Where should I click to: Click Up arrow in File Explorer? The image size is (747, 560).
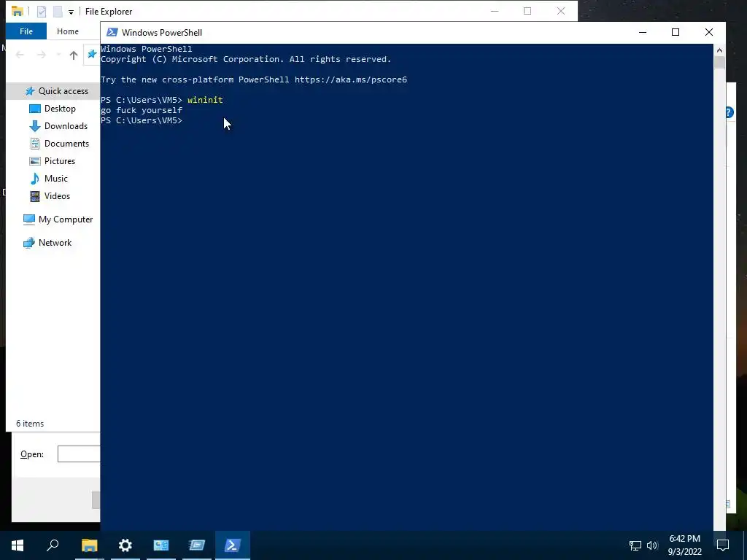point(74,55)
